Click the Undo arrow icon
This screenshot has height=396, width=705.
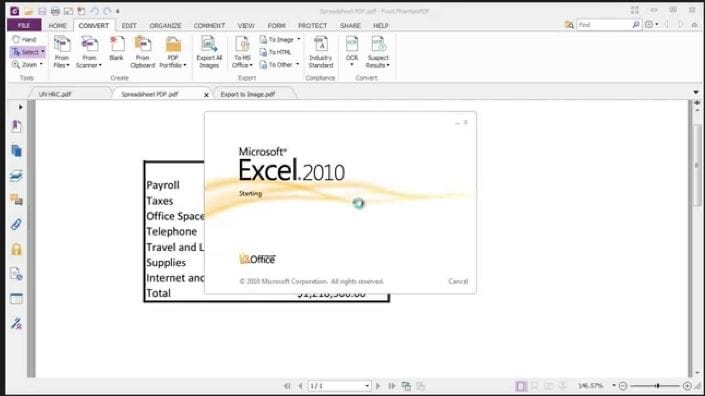pos(94,11)
